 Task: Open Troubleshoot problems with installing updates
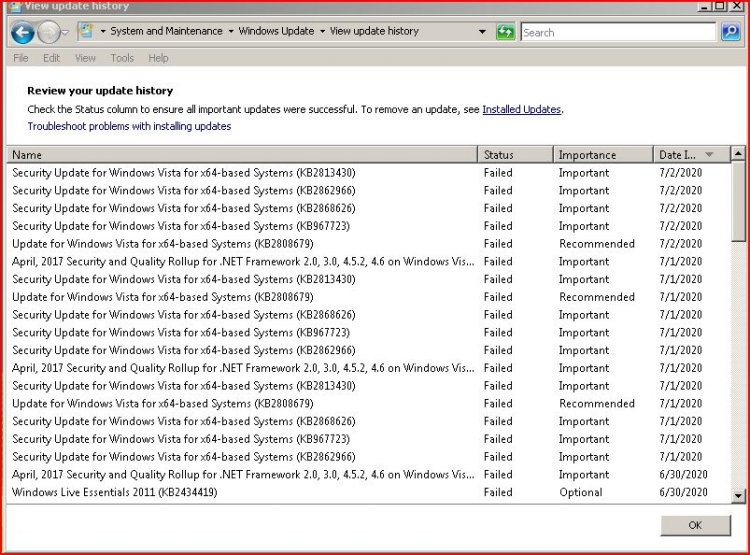[129, 126]
